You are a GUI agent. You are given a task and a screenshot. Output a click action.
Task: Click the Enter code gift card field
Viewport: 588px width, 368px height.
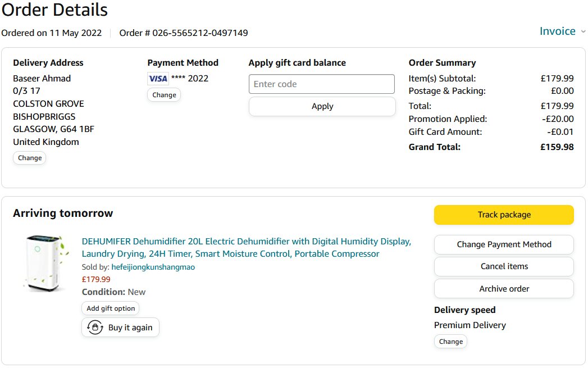[x=322, y=84]
